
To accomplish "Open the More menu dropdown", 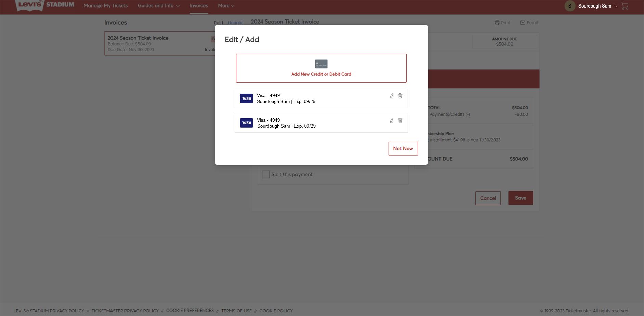I will click(226, 6).
